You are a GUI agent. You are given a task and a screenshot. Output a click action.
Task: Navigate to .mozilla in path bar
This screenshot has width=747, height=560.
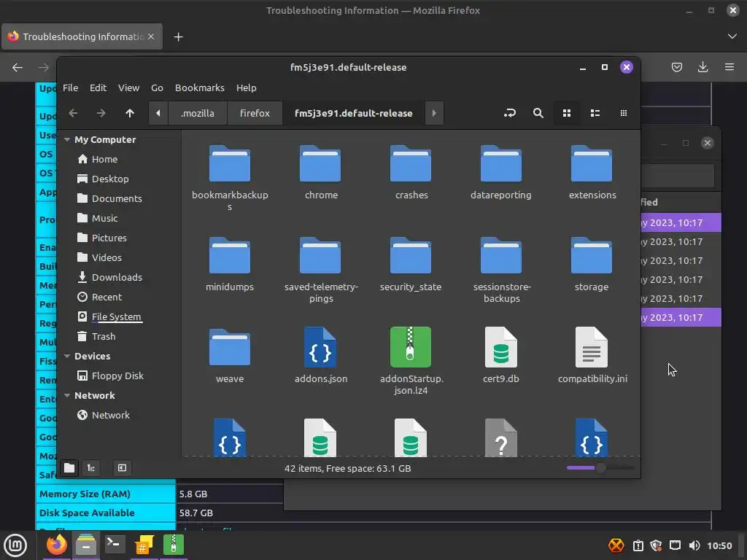(x=197, y=113)
